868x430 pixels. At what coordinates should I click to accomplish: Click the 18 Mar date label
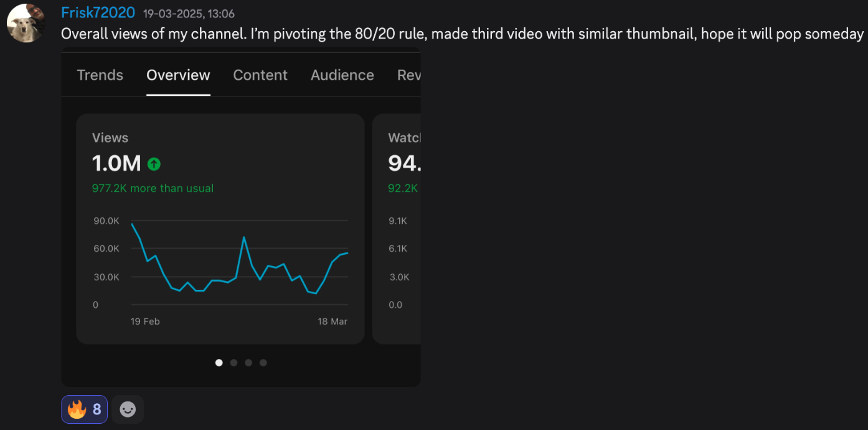point(333,322)
